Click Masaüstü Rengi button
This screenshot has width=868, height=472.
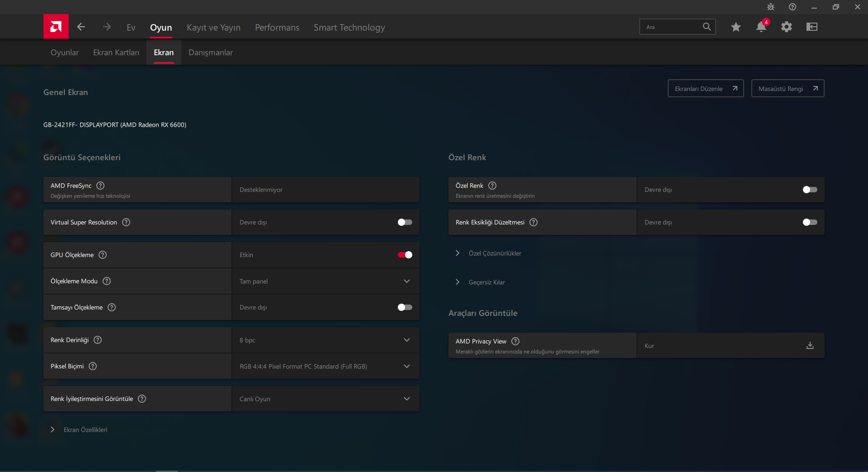(x=788, y=89)
